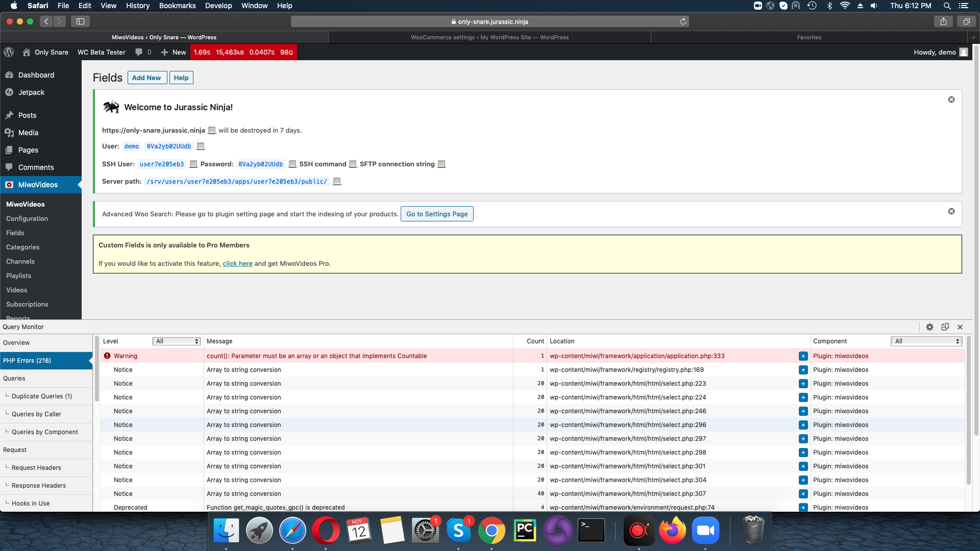The width and height of the screenshot is (980, 551).
Task: Switch to the WooCommerce settings browser tab
Action: (489, 37)
